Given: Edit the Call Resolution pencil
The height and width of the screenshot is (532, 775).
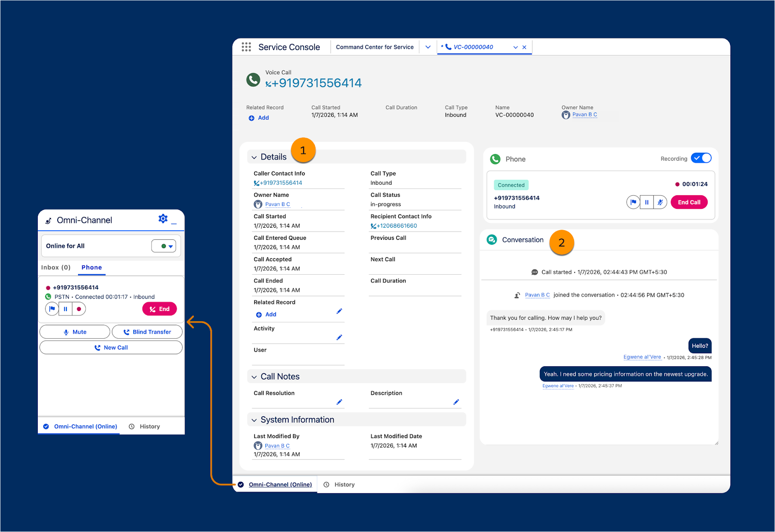Looking at the screenshot, I should tap(339, 402).
